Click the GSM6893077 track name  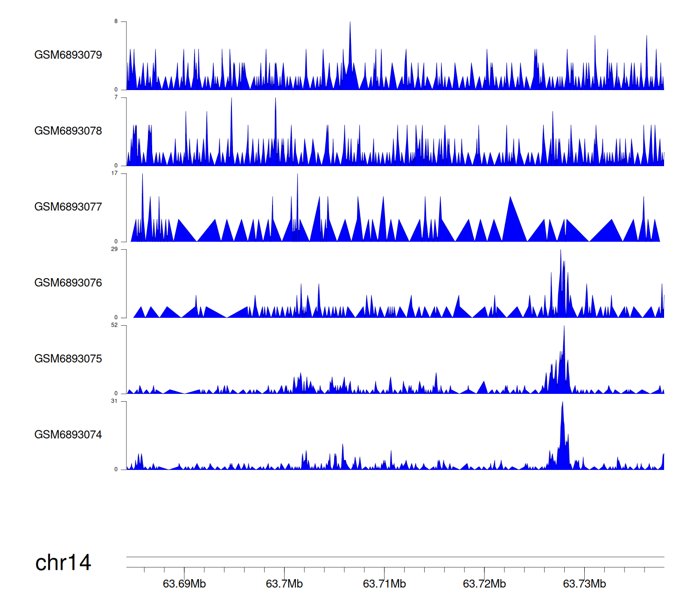(68, 207)
